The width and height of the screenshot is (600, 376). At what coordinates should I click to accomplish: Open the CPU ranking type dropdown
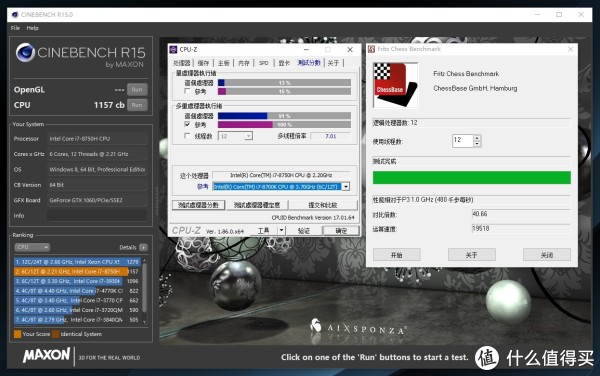coord(32,247)
